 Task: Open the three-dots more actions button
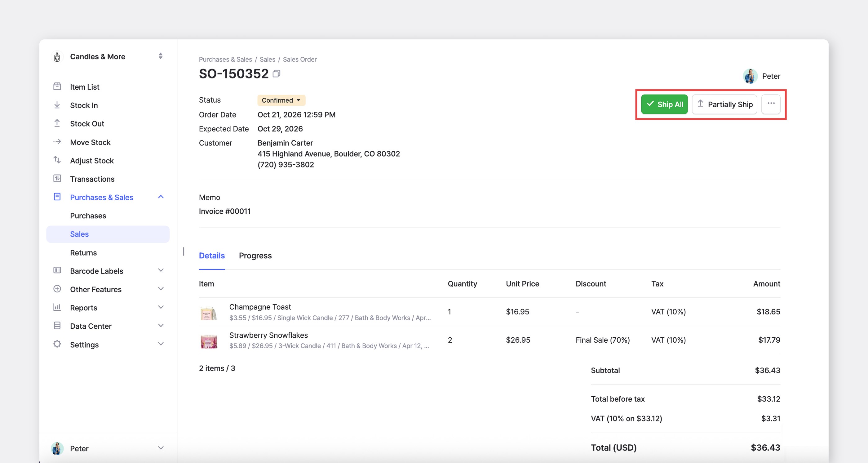pyautogui.click(x=771, y=104)
